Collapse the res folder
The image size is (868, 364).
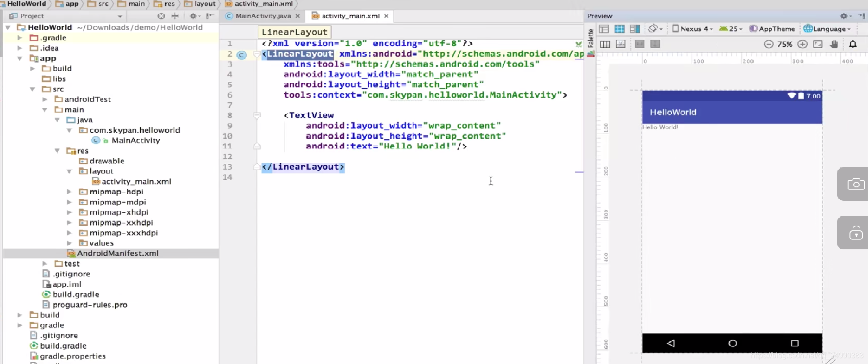57,151
